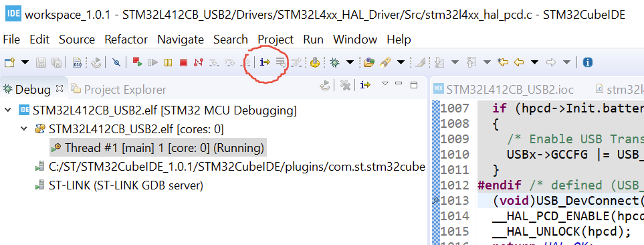Select the ST-LINK GDB server row
644x245 pixels.
pyautogui.click(x=120, y=185)
